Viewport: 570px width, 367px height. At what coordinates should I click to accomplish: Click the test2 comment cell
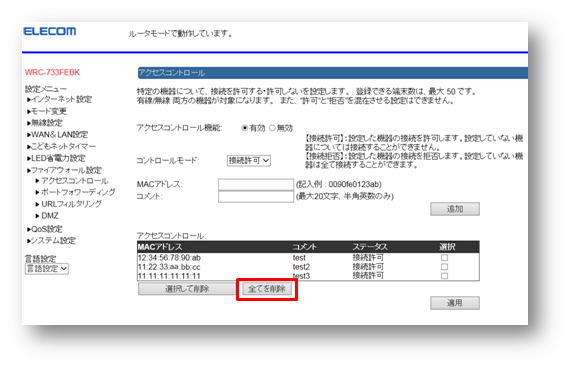301,267
